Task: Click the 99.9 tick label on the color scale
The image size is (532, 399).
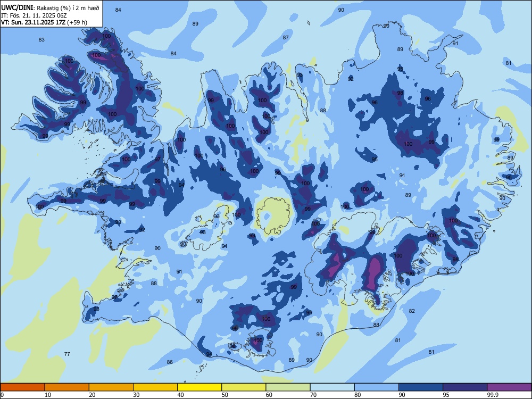Action: tap(492, 395)
